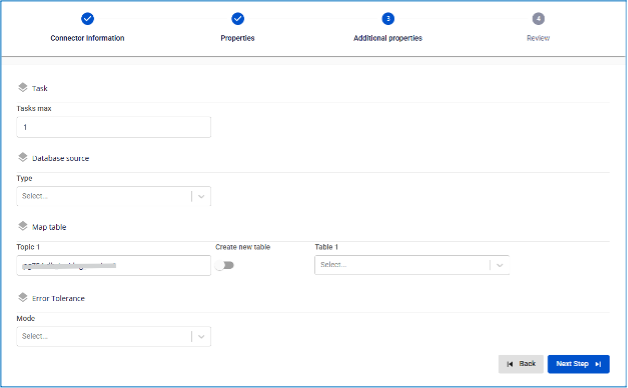This screenshot has height=388, width=628.
Task: Expand the Mode dropdown chevron
Action: click(x=201, y=336)
